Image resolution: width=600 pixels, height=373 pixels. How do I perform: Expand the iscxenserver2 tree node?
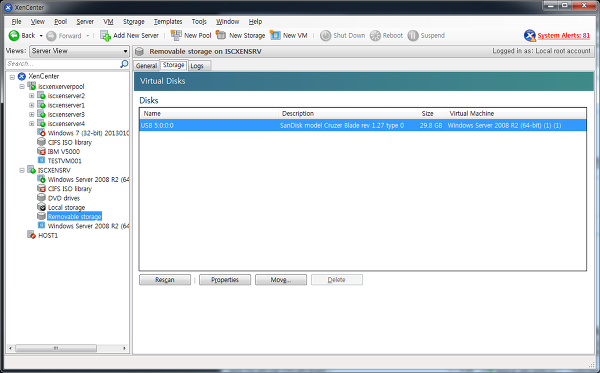31,96
